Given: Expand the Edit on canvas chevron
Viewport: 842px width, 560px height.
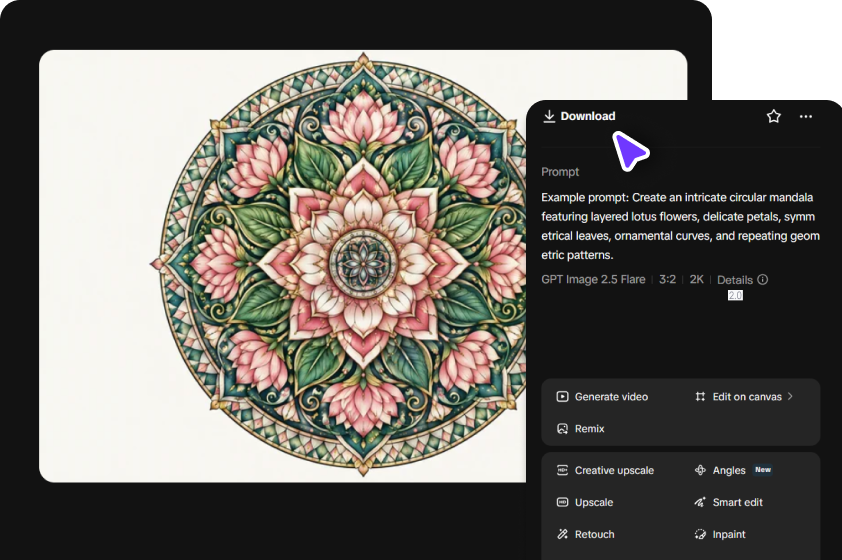Looking at the screenshot, I should coord(790,396).
